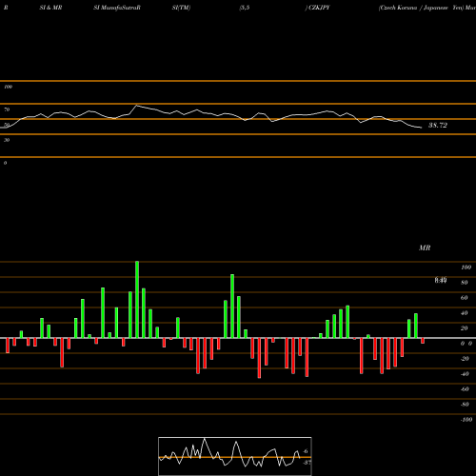476x476 pixels.
Task: Click the -60 label on MR axis
Action: coord(465,389)
